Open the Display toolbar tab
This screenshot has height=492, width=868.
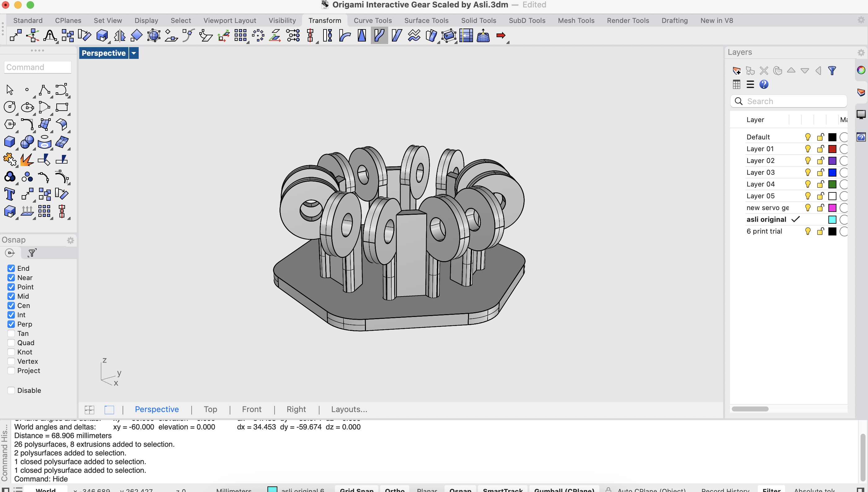point(146,20)
